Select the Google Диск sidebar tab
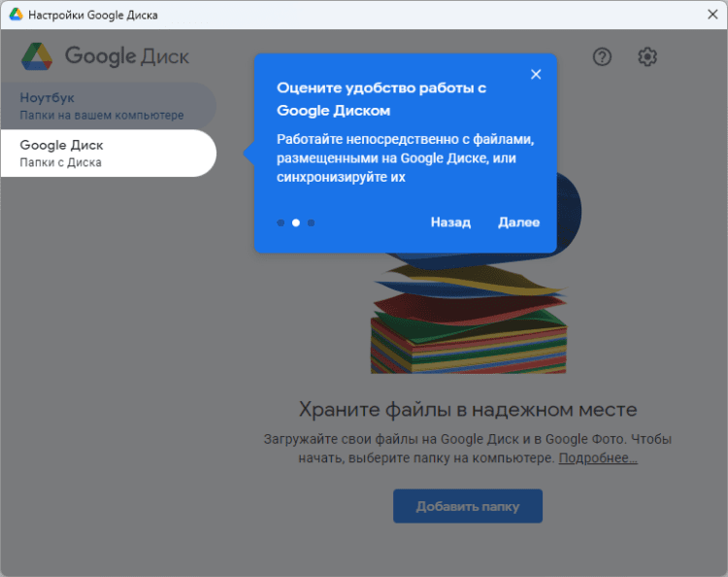 coord(108,153)
